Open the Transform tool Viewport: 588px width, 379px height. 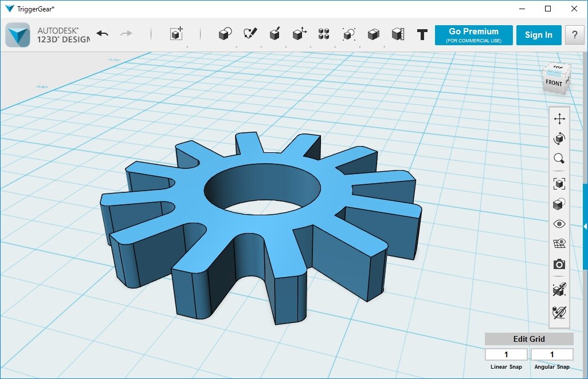pyautogui.click(x=177, y=34)
